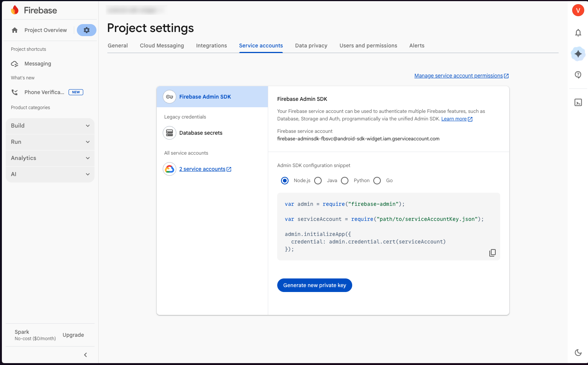Switch to the Cloud Messaging tab
Screen dimensions: 588x365
click(162, 46)
